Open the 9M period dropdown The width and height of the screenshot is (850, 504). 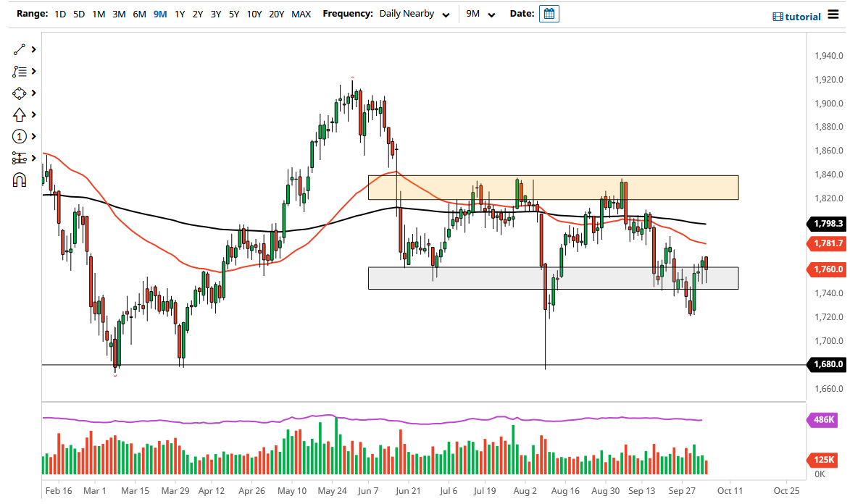pos(480,14)
